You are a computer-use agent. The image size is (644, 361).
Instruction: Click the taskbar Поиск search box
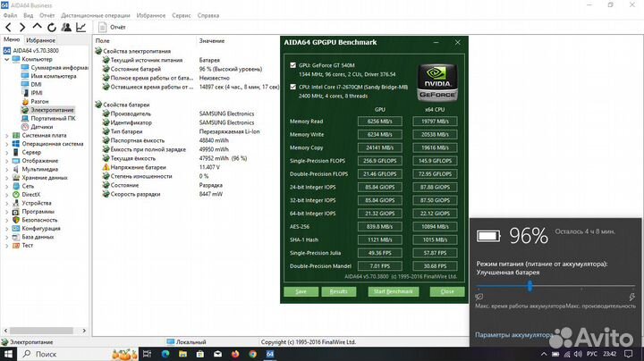[x=64, y=354]
